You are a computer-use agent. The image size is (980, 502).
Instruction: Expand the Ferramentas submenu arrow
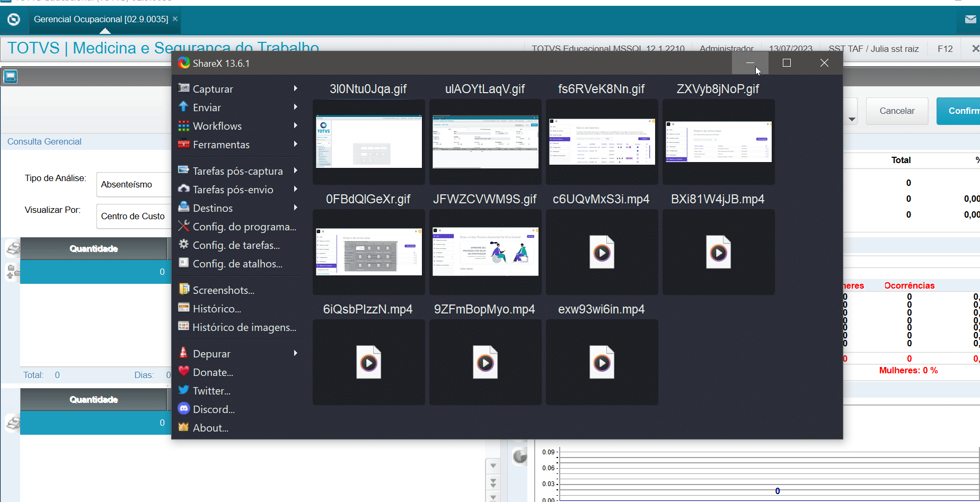296,144
